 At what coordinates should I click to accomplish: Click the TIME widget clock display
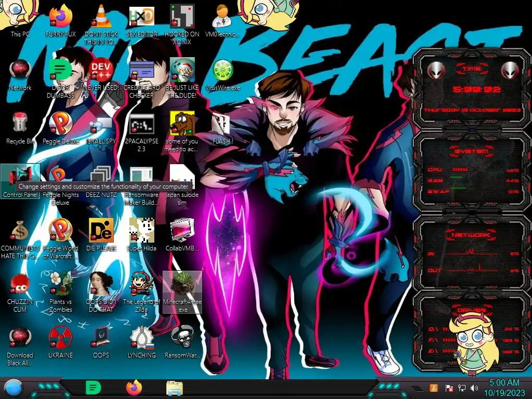coord(476,89)
